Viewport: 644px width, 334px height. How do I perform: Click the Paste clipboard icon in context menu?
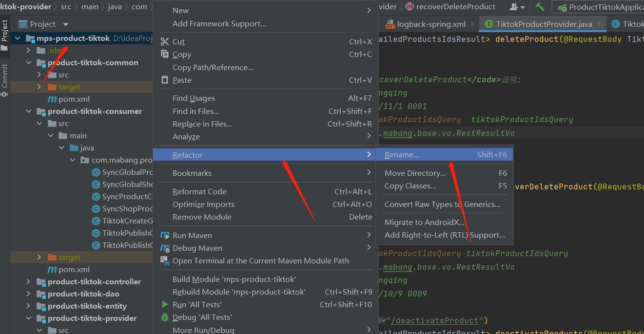[165, 80]
